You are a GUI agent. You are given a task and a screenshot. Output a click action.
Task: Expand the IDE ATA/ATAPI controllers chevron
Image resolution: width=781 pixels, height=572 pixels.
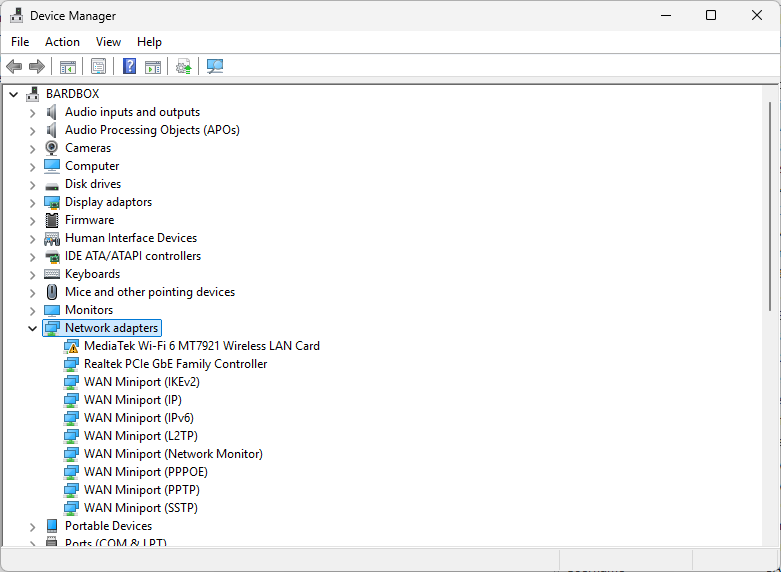tap(32, 257)
